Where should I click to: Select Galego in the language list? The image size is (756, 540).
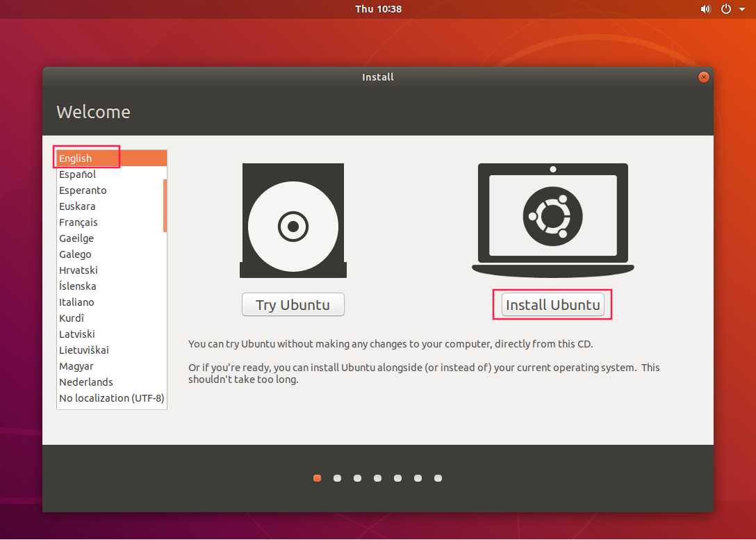pos(110,254)
